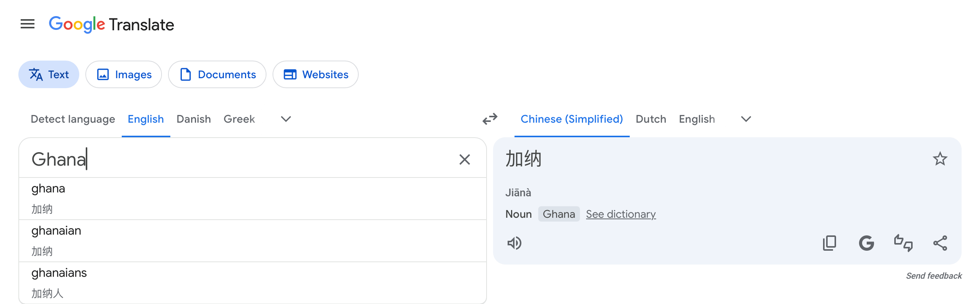Image resolution: width=980 pixels, height=304 pixels.
Task: Search translation with Google icon
Action: pos(866,243)
